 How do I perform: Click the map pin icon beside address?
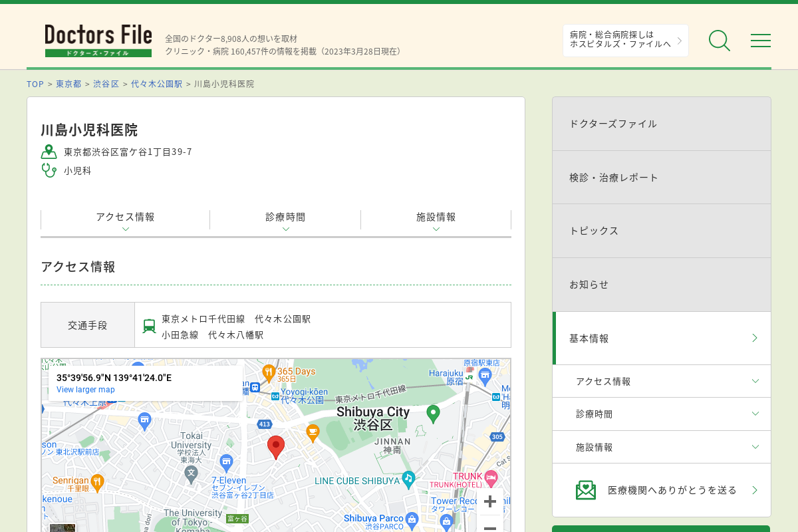[x=49, y=152]
